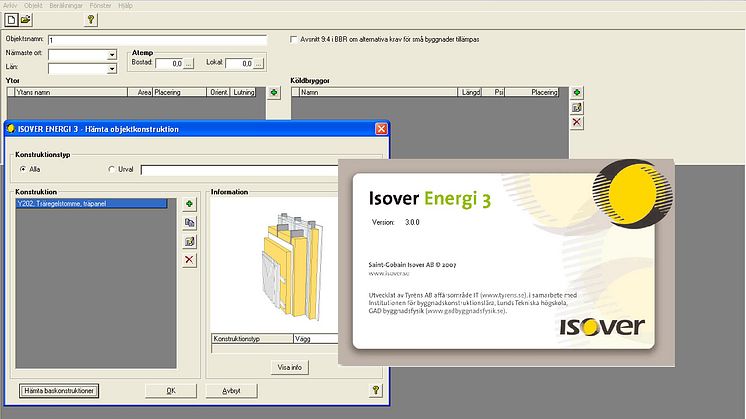The width and height of the screenshot is (746, 419).
Task: Close the Hämta objektkonstruktion dialog
Action: pos(381,129)
